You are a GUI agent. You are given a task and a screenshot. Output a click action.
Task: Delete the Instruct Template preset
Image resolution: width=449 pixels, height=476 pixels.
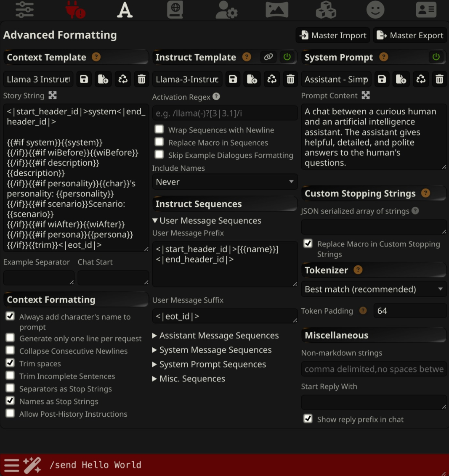click(290, 79)
